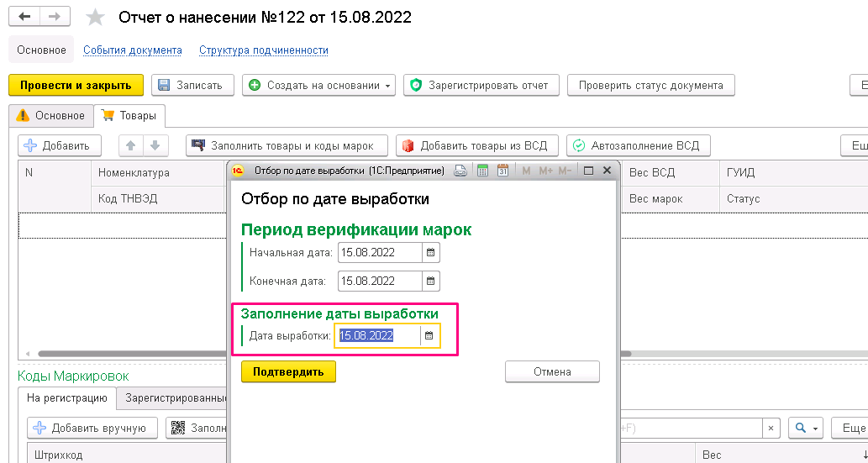
Task: Click the print icon in dialog title bar
Action: pos(460,171)
